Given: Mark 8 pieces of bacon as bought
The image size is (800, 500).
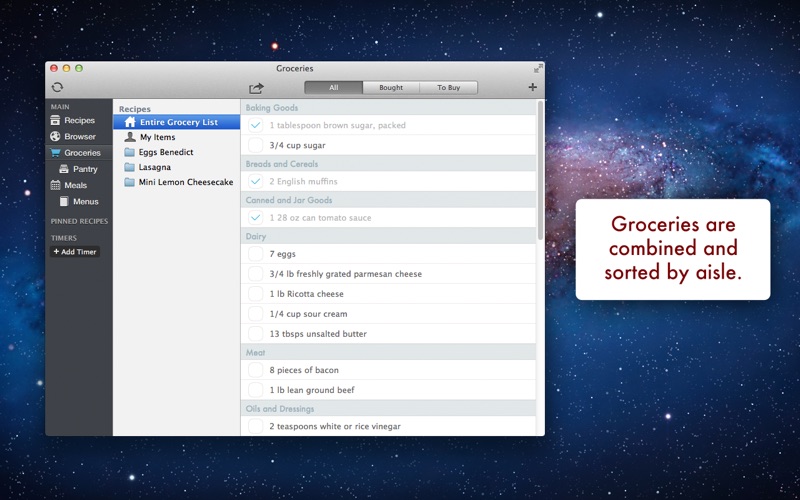Looking at the screenshot, I should [255, 370].
